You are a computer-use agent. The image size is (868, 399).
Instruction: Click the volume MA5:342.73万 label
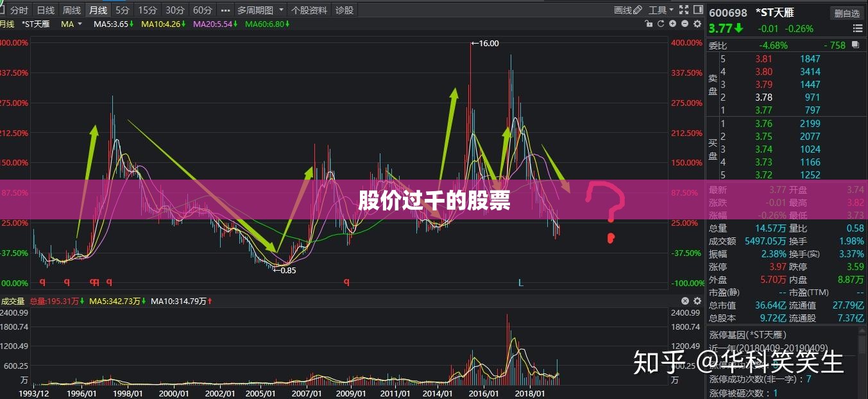(115, 301)
